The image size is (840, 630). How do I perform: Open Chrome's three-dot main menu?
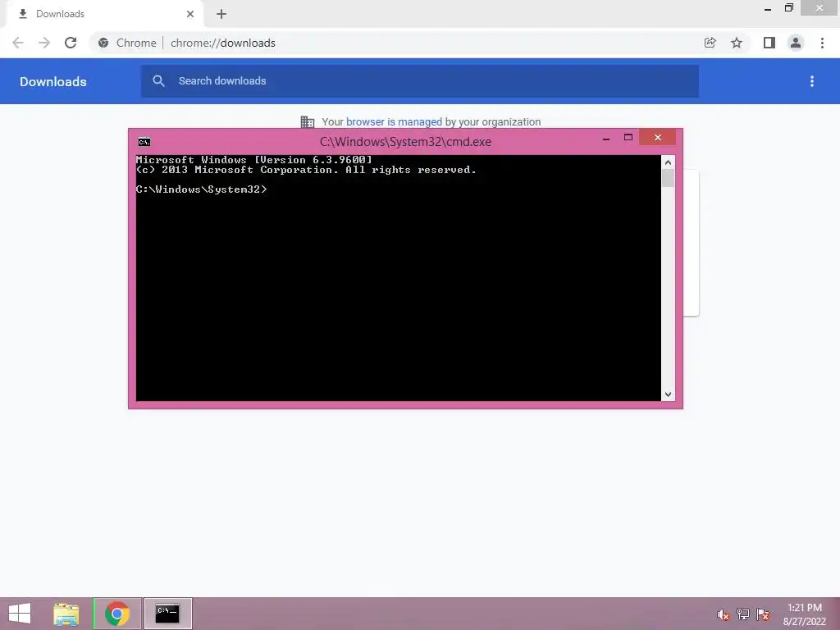coord(822,43)
